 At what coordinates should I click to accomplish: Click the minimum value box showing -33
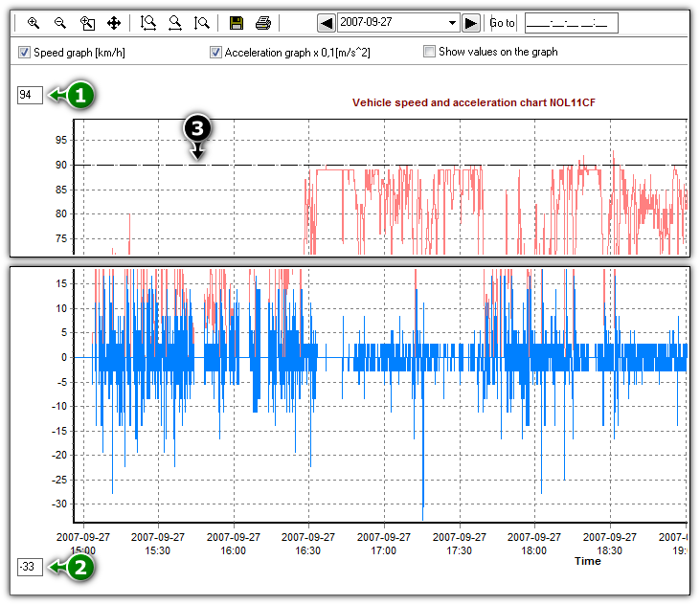pos(30,567)
